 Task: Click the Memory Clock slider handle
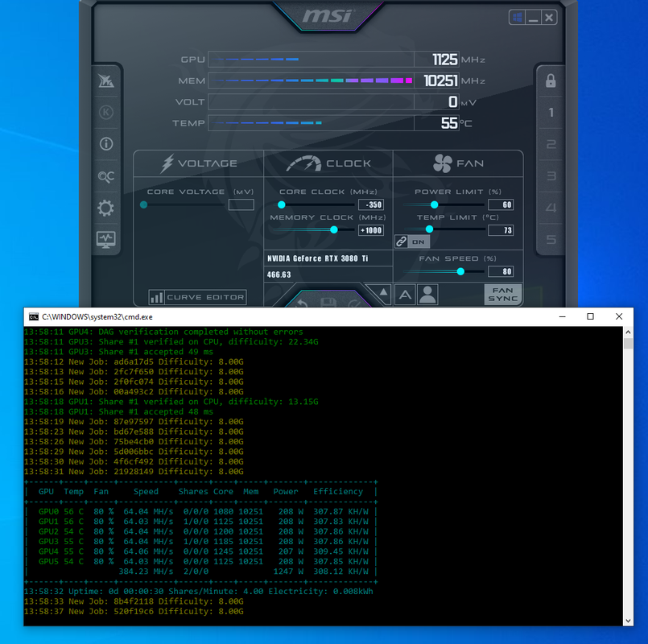pyautogui.click(x=334, y=229)
